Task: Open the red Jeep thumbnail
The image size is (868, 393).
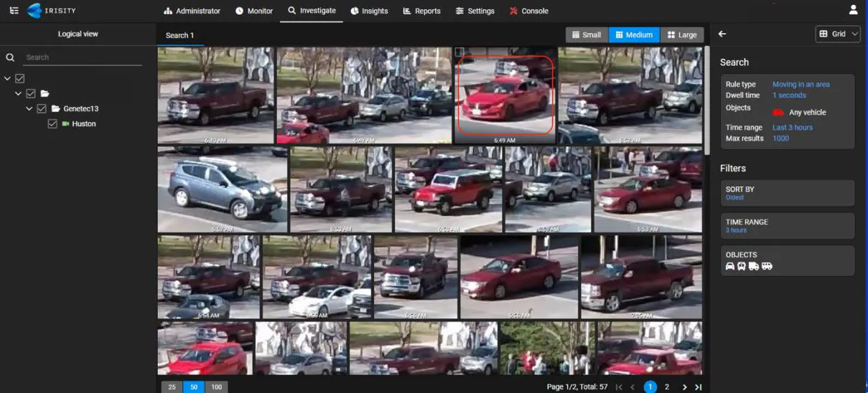Action: point(448,190)
